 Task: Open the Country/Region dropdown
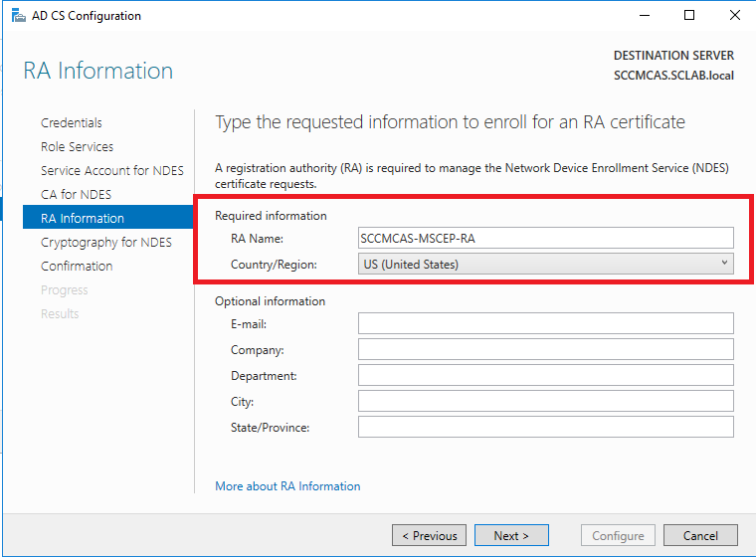pos(545,264)
